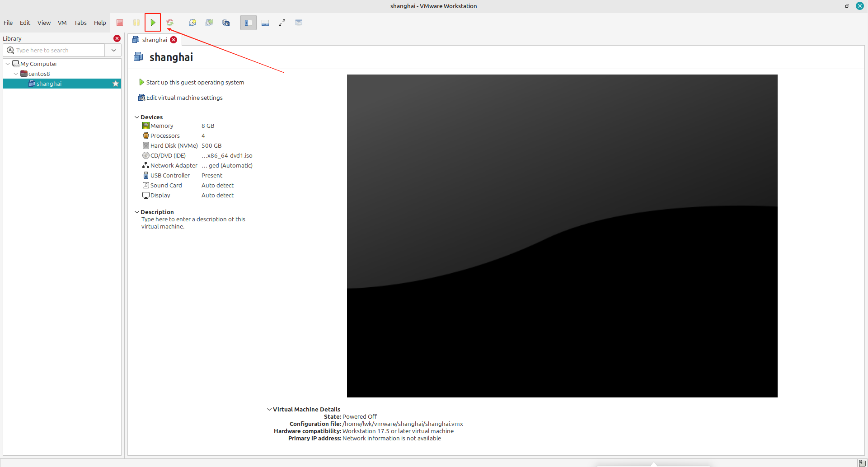This screenshot has width=868, height=467.
Task: Click the red power off toolbar icon
Action: click(x=120, y=23)
